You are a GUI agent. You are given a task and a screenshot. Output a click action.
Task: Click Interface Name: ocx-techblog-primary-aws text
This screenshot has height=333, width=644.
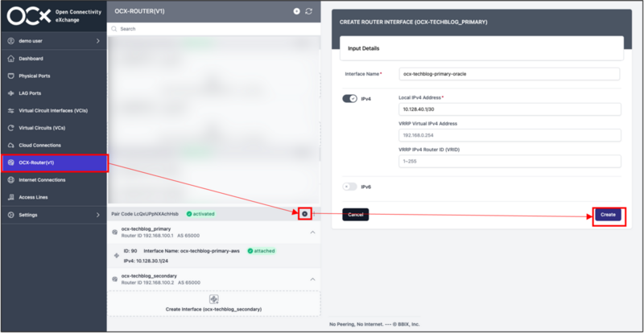tap(192, 251)
